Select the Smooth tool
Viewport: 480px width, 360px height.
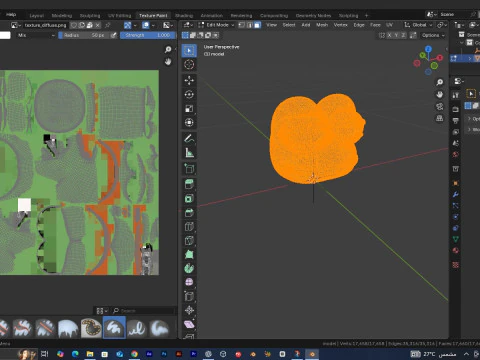pyautogui.click(x=189, y=282)
